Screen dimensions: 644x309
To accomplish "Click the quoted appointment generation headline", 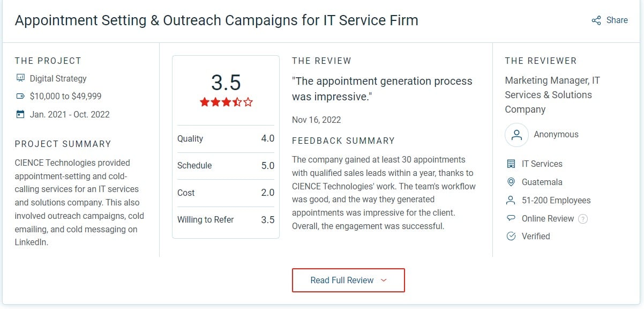I will [382, 89].
